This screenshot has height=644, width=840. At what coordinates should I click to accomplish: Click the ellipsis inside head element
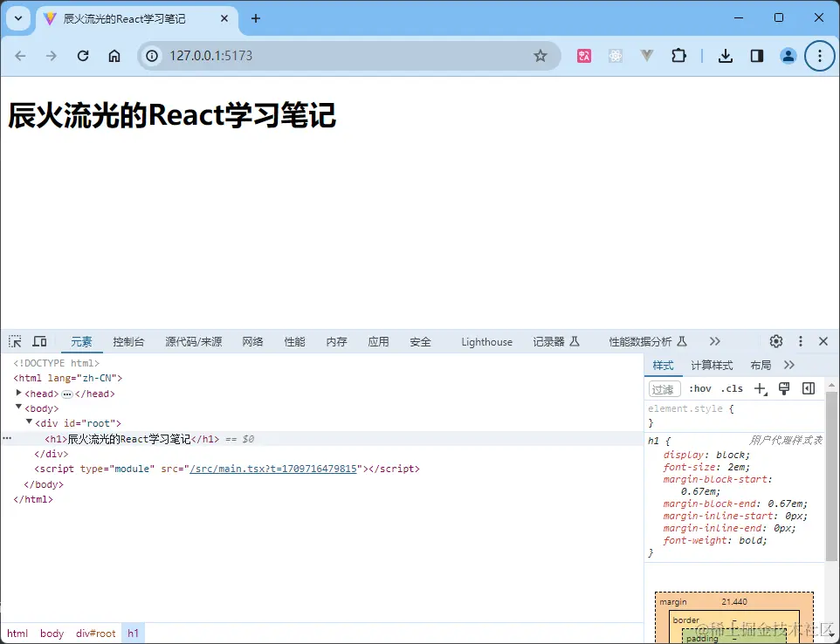tap(67, 394)
